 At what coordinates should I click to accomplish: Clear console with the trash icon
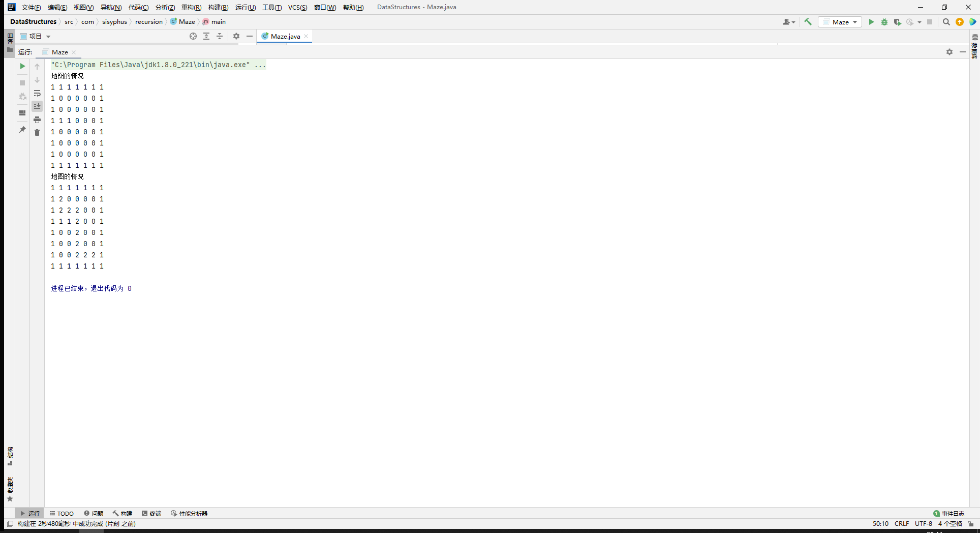pyautogui.click(x=37, y=133)
